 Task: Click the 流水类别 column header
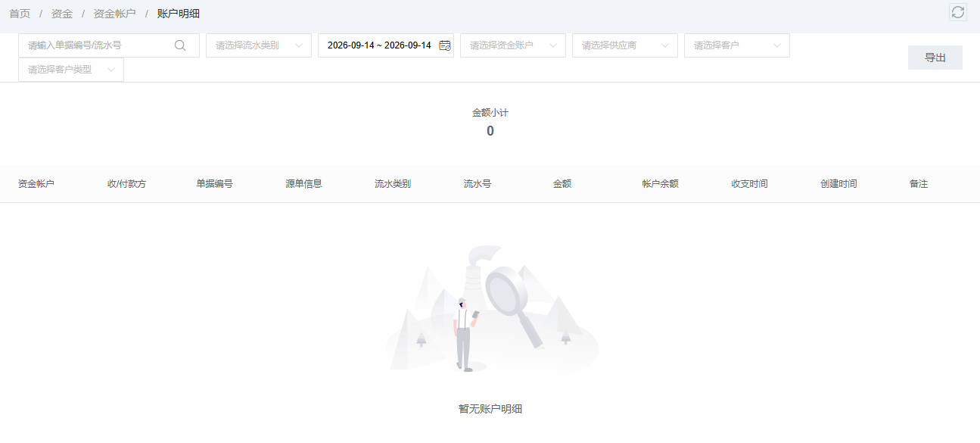click(x=393, y=184)
